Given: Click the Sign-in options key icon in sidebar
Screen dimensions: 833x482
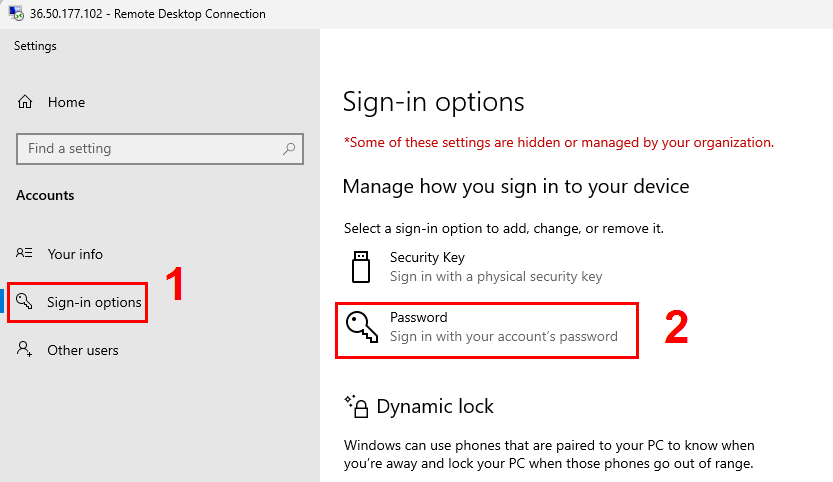Looking at the screenshot, I should click(24, 301).
